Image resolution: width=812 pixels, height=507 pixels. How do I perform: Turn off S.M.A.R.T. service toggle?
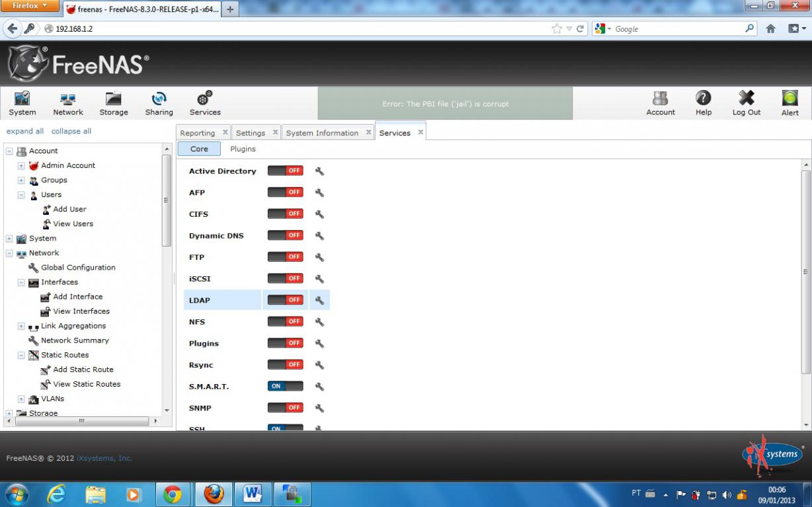(x=285, y=386)
